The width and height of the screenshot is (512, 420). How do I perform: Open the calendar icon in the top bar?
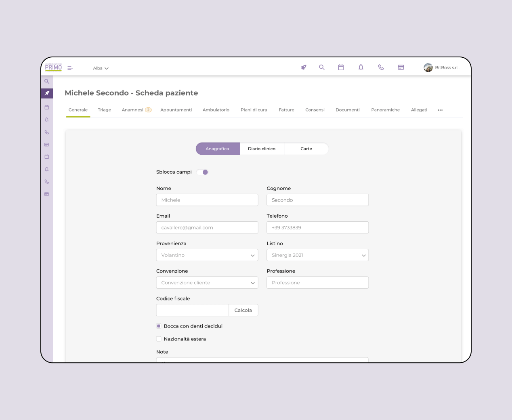pyautogui.click(x=341, y=67)
